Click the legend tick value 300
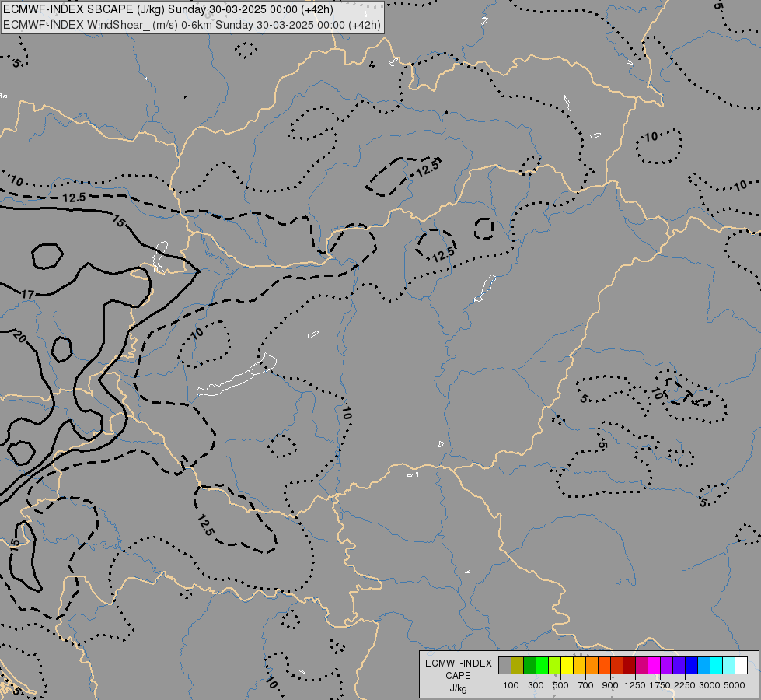Image resolution: width=761 pixels, height=700 pixels. (536, 685)
